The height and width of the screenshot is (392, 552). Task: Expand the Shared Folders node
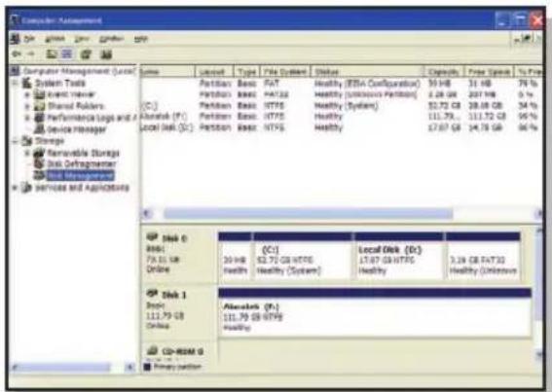[27, 106]
